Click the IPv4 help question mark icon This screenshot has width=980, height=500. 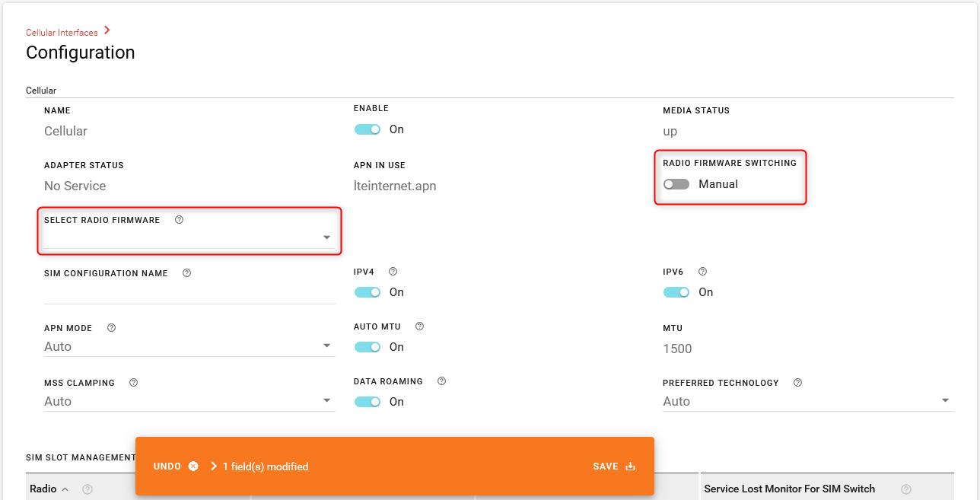393,272
